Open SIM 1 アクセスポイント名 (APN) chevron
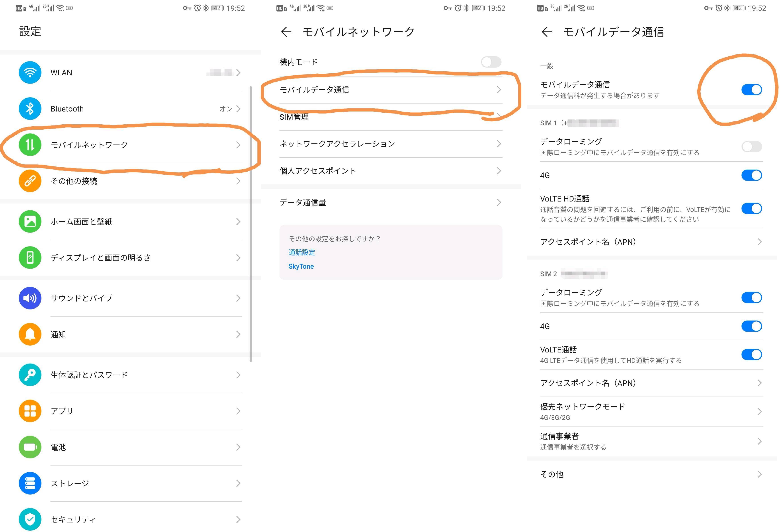Viewport: 782px width, 532px height. pyautogui.click(x=759, y=242)
